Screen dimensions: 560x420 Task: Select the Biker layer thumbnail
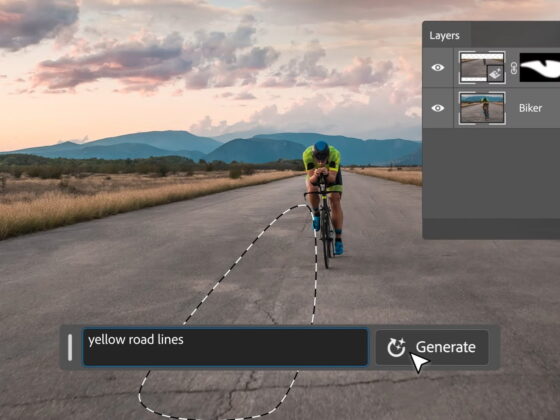coord(482,108)
